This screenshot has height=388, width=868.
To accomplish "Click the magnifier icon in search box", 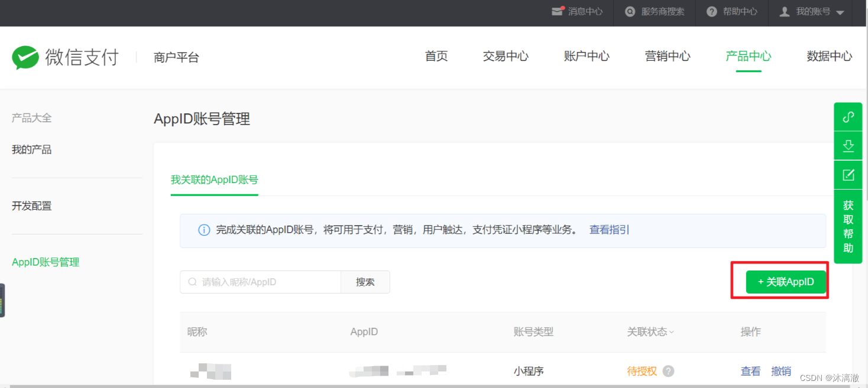I will (x=192, y=282).
